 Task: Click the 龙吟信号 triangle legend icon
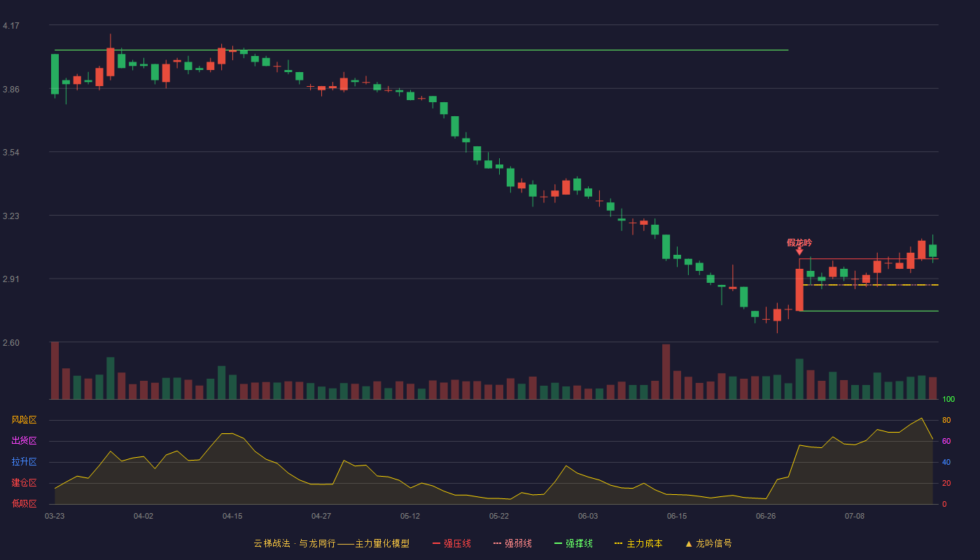click(689, 543)
